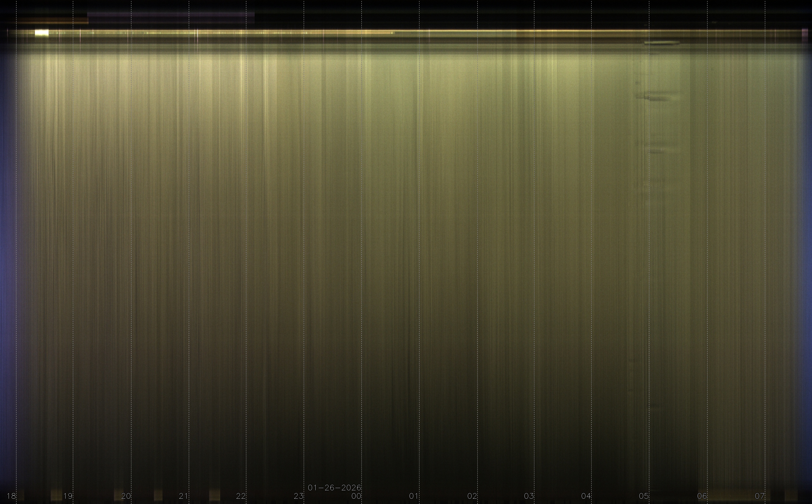Select the 22 hour label
Screen dimensions: 812x504
point(241,496)
